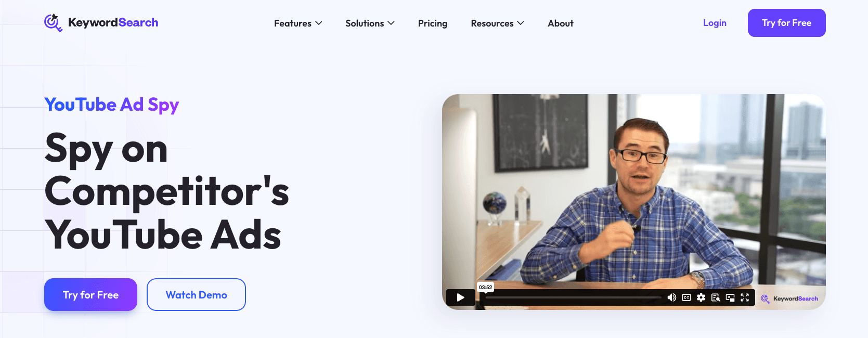Mute the video volume speaker icon
The width and height of the screenshot is (868, 338).
coord(672,297)
